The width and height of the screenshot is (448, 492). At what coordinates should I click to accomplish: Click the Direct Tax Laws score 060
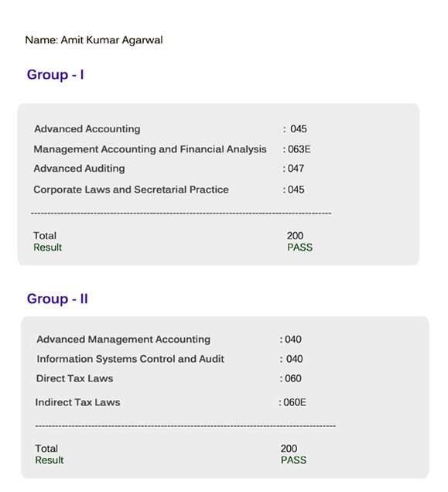tap(293, 378)
